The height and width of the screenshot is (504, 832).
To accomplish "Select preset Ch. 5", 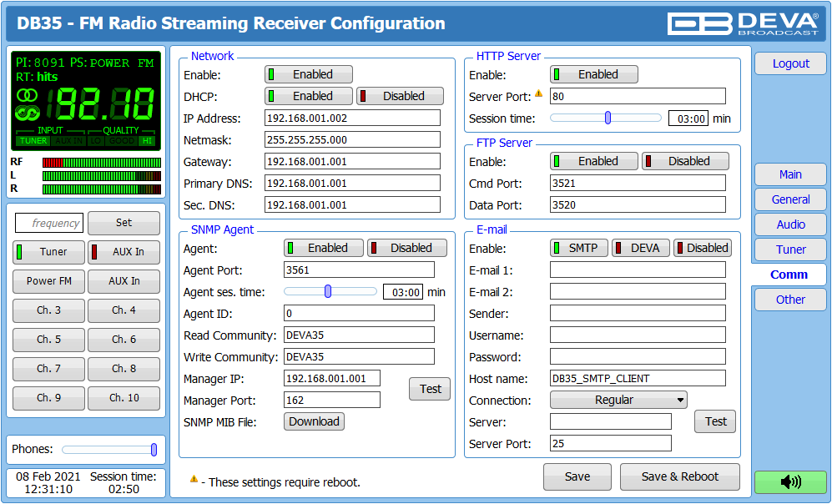I will [48, 340].
